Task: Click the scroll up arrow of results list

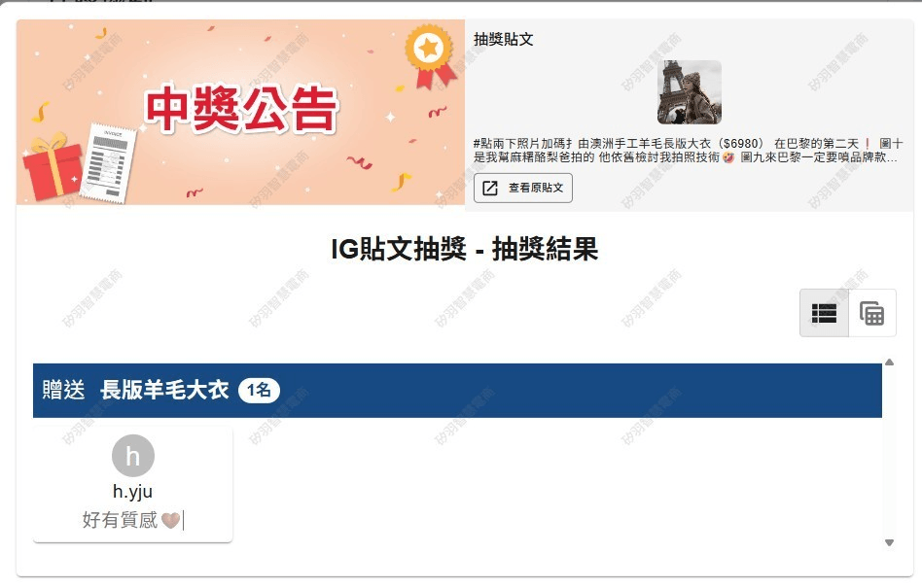Action: point(889,363)
